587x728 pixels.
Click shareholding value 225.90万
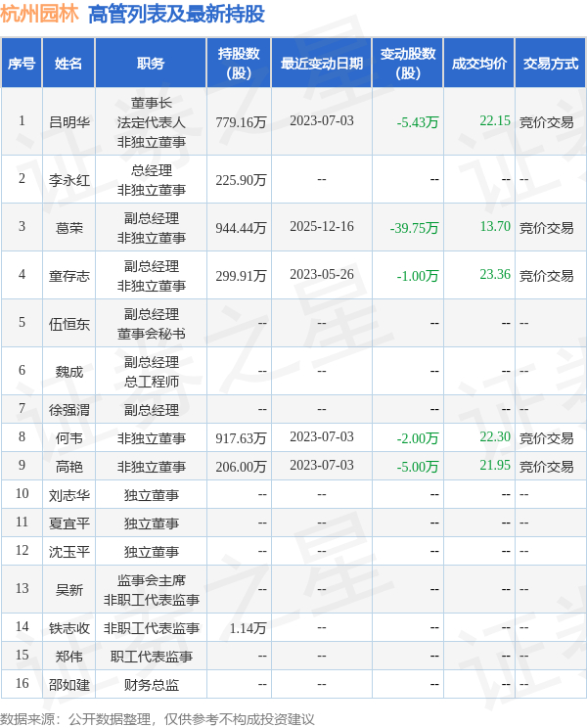[241, 180]
